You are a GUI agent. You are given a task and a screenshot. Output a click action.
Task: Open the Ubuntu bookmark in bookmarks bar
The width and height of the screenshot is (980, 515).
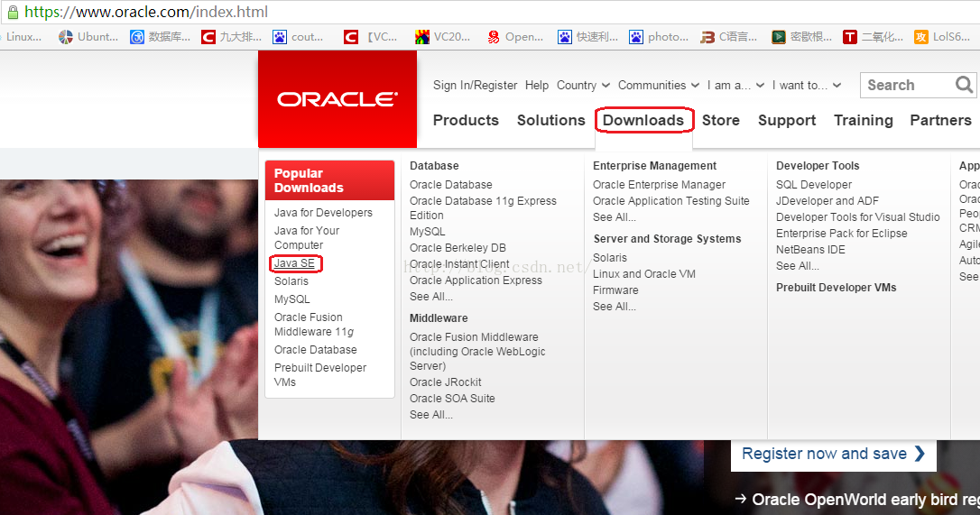point(88,37)
